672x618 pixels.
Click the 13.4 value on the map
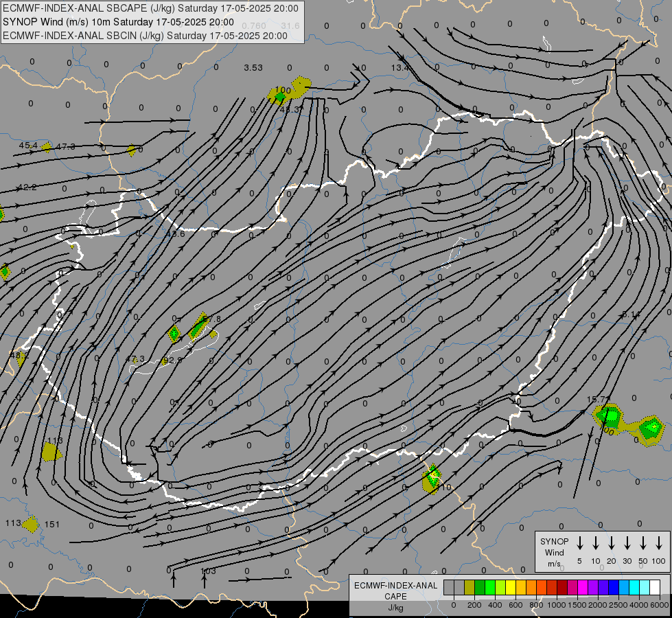pos(400,68)
